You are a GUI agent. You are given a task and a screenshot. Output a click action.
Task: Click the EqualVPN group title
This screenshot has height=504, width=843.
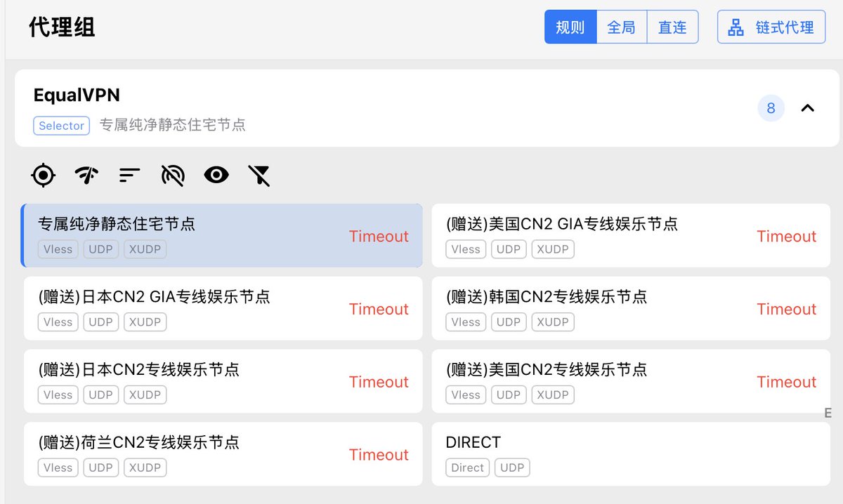[x=77, y=95]
